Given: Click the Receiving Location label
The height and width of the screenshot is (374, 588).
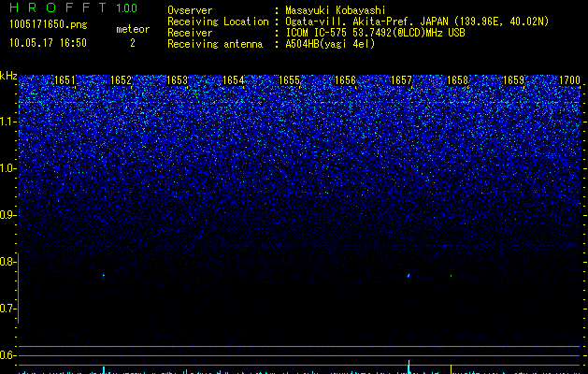Looking at the screenshot, I should point(218,22).
